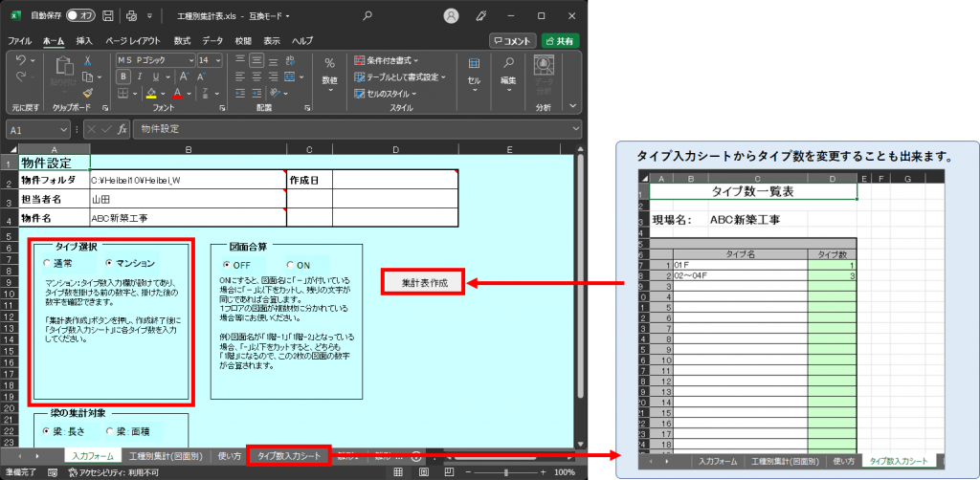Toggle the AutoSave switch

pos(80,15)
